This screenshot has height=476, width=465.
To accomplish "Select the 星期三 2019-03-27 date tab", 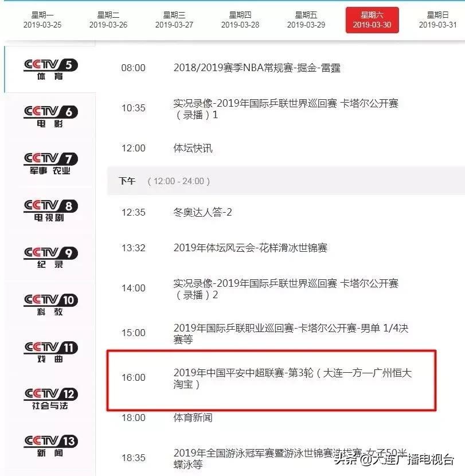I will coord(174,20).
